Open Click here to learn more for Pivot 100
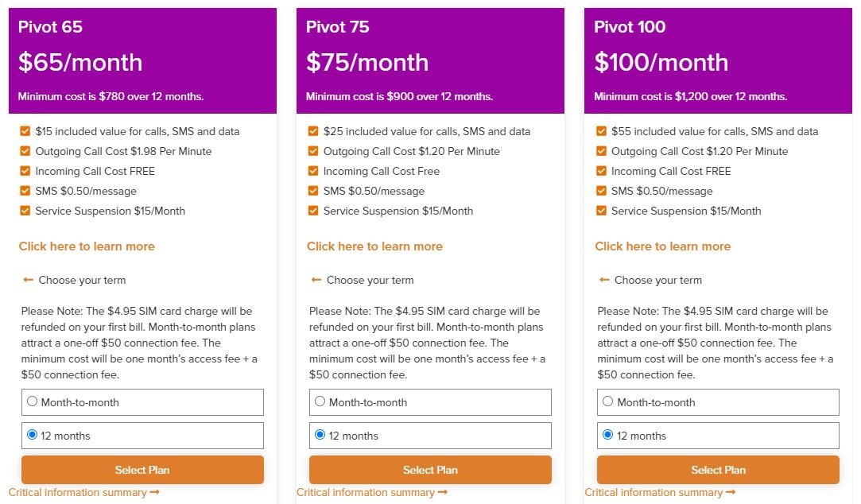Screen dimensions: 861x504 point(663,246)
